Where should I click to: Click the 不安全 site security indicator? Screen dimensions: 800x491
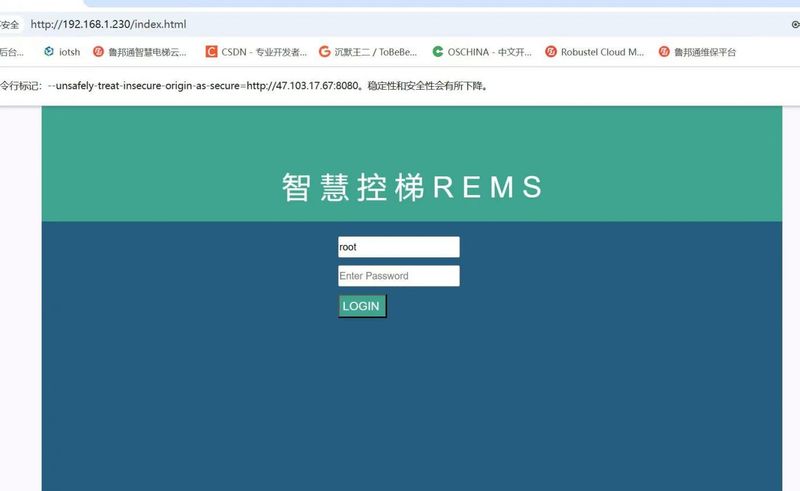9,24
